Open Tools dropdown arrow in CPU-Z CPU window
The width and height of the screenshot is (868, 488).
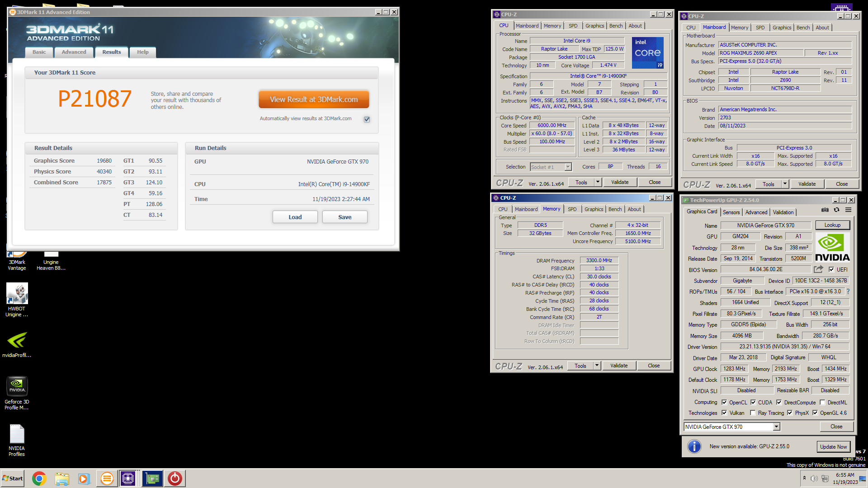[598, 182]
